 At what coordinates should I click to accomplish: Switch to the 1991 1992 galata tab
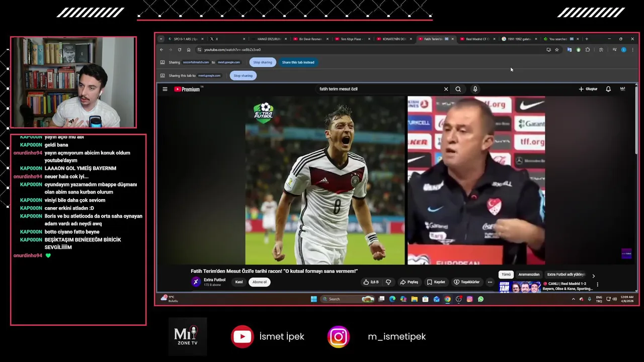(519, 39)
